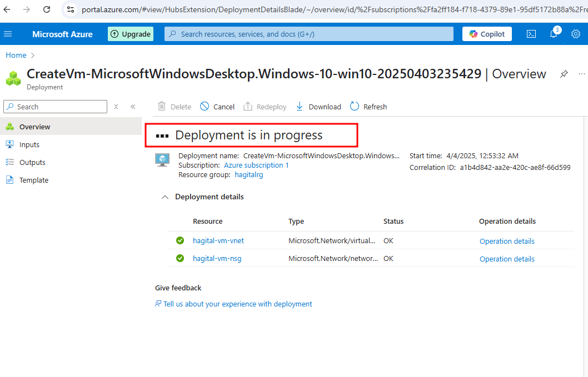Open the notifications bell
This screenshot has width=588, height=377.
click(x=554, y=34)
